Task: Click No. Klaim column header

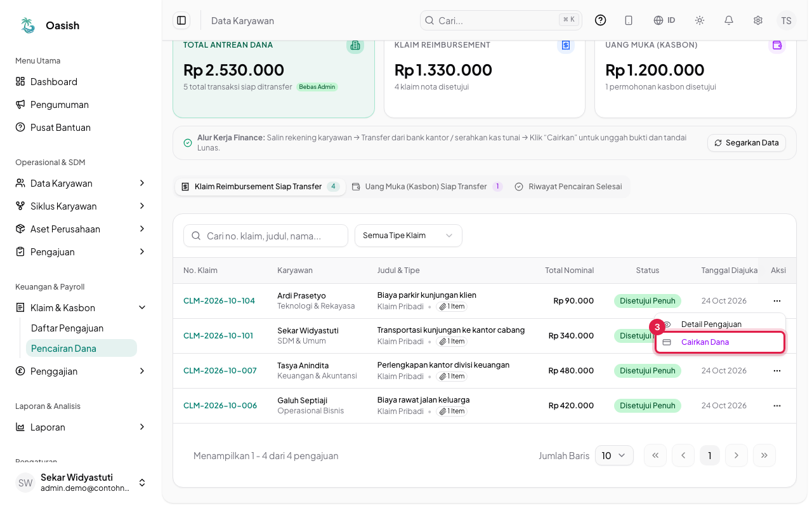Action: click(x=200, y=271)
